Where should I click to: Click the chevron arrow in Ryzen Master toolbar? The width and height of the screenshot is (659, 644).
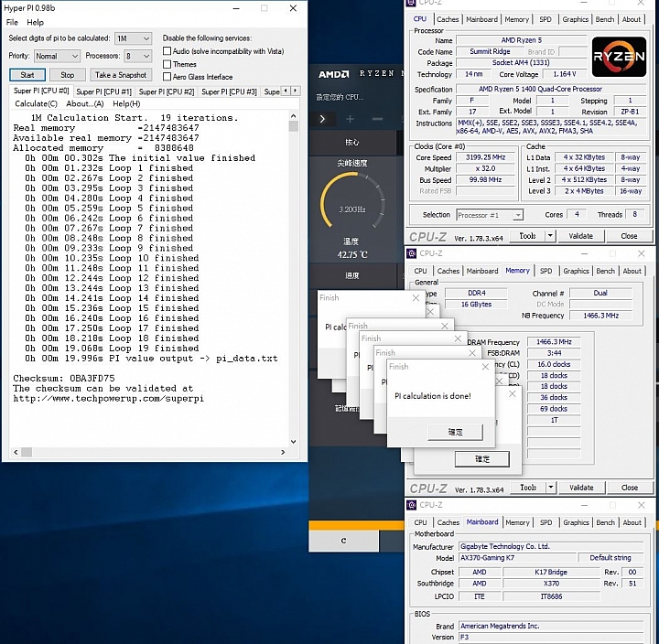[322, 119]
